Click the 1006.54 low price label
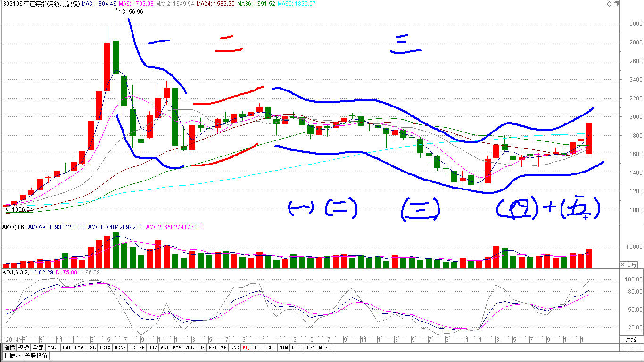 [x=22, y=210]
